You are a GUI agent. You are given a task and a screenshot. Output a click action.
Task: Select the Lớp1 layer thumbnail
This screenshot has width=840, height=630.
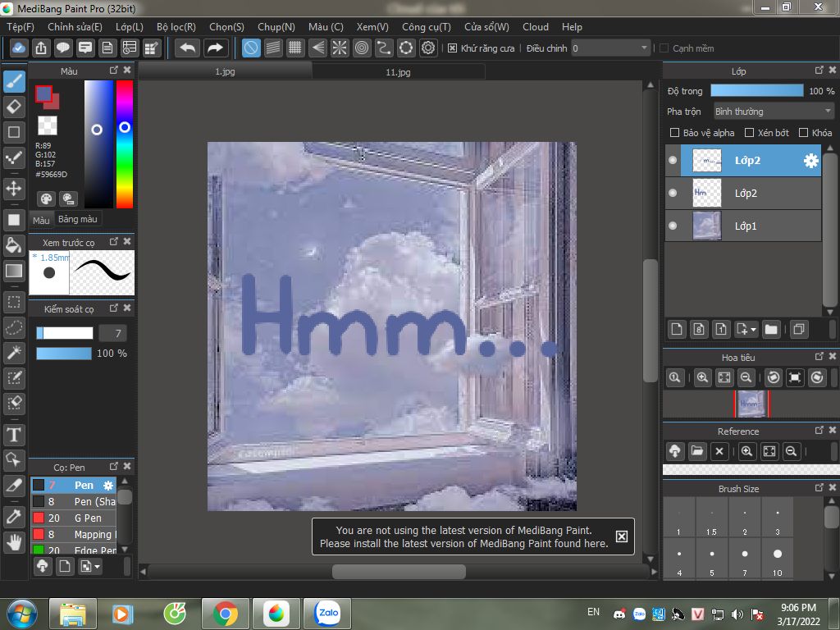706,226
